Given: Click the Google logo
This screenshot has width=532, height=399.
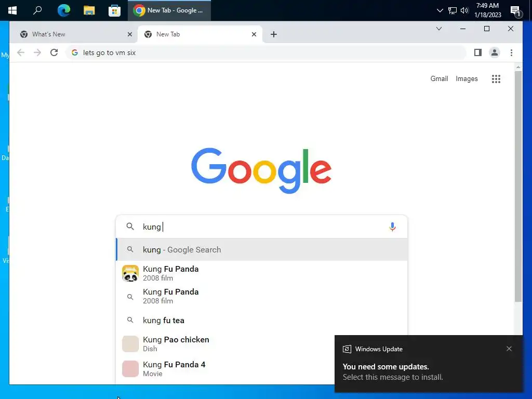Looking at the screenshot, I should click(261, 170).
